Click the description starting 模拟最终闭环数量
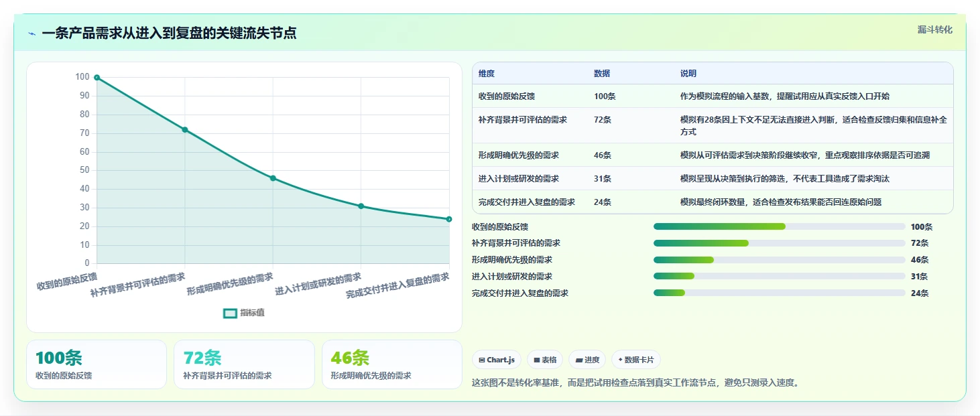 tap(781, 202)
